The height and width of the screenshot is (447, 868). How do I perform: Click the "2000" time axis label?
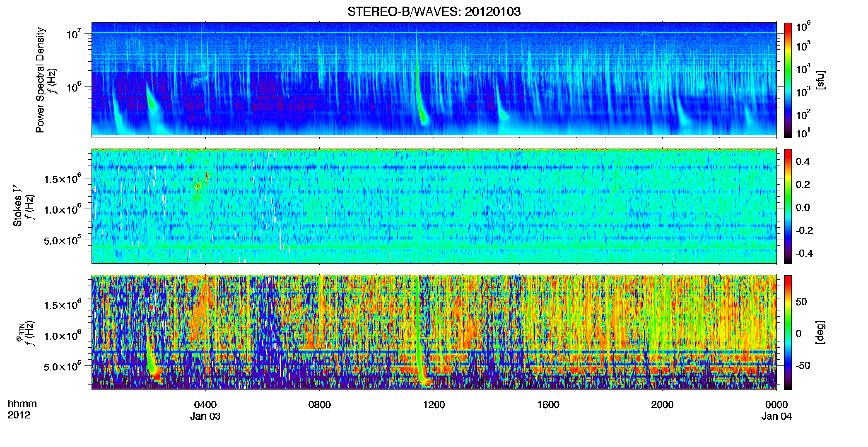click(662, 405)
